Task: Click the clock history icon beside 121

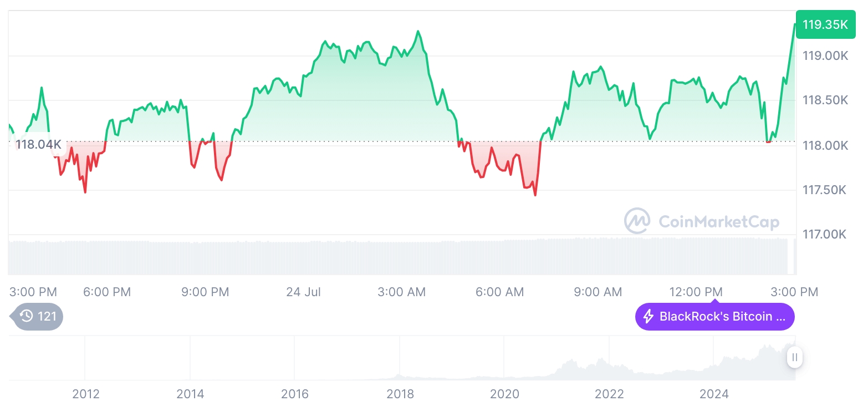Action: (26, 317)
